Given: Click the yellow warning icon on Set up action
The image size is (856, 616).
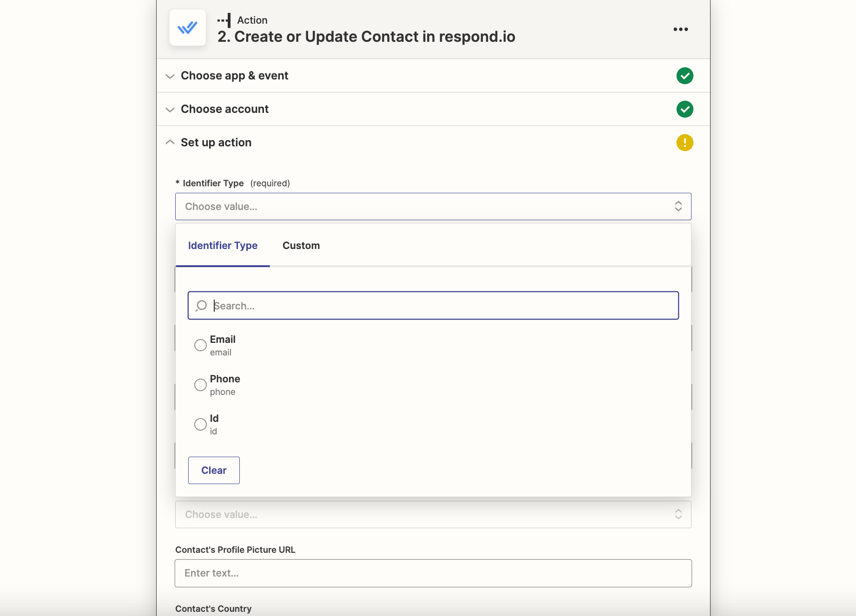Looking at the screenshot, I should click(685, 143).
